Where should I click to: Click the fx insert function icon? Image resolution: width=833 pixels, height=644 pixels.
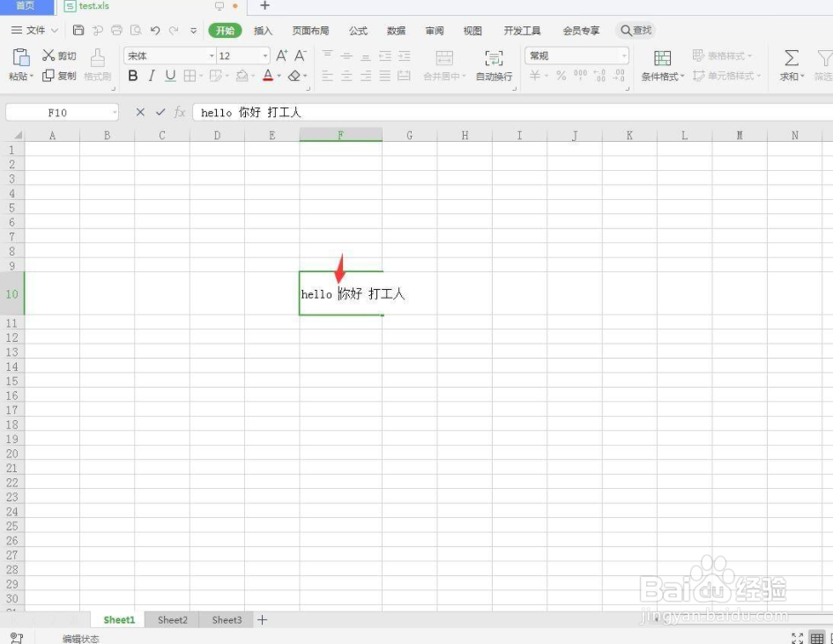[x=179, y=112]
